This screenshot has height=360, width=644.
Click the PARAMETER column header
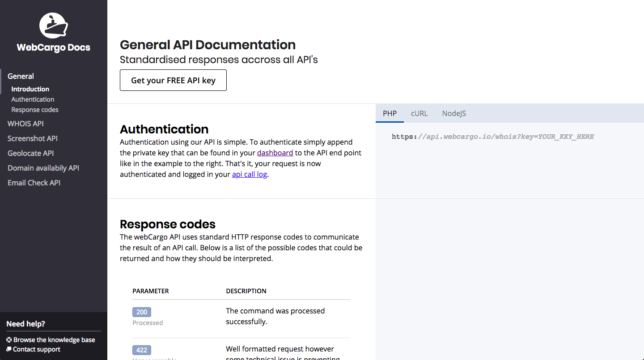point(151,291)
